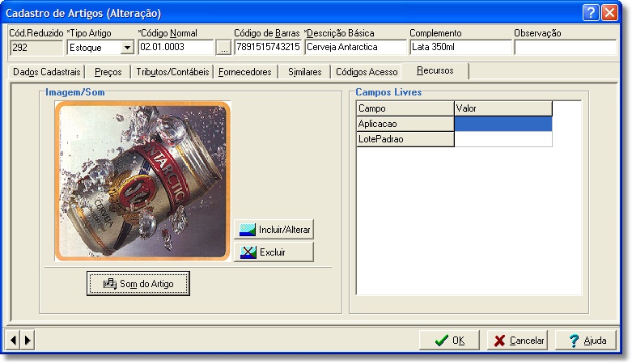
Task: Switch to the Preços tab
Action: (108, 72)
